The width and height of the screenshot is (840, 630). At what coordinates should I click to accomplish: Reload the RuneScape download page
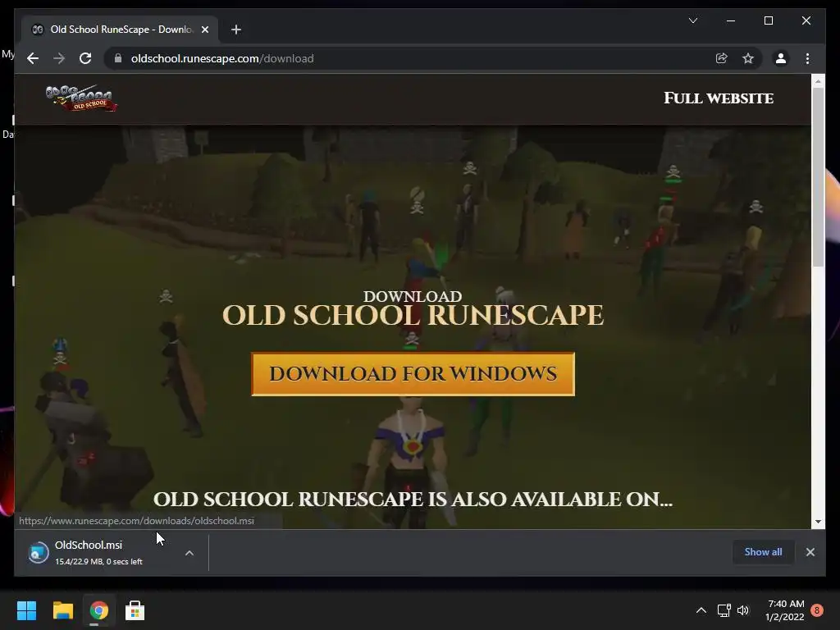tap(85, 58)
